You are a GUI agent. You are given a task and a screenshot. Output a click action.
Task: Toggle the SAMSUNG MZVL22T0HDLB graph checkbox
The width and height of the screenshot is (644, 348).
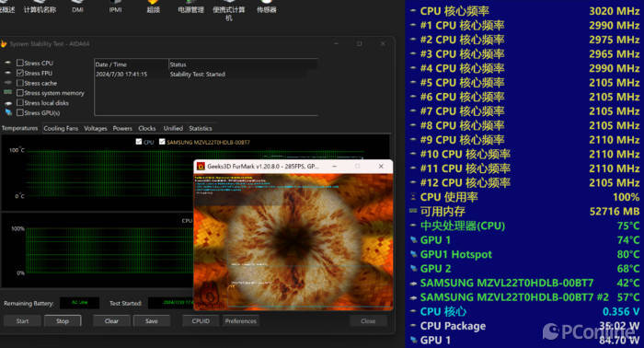[162, 142]
